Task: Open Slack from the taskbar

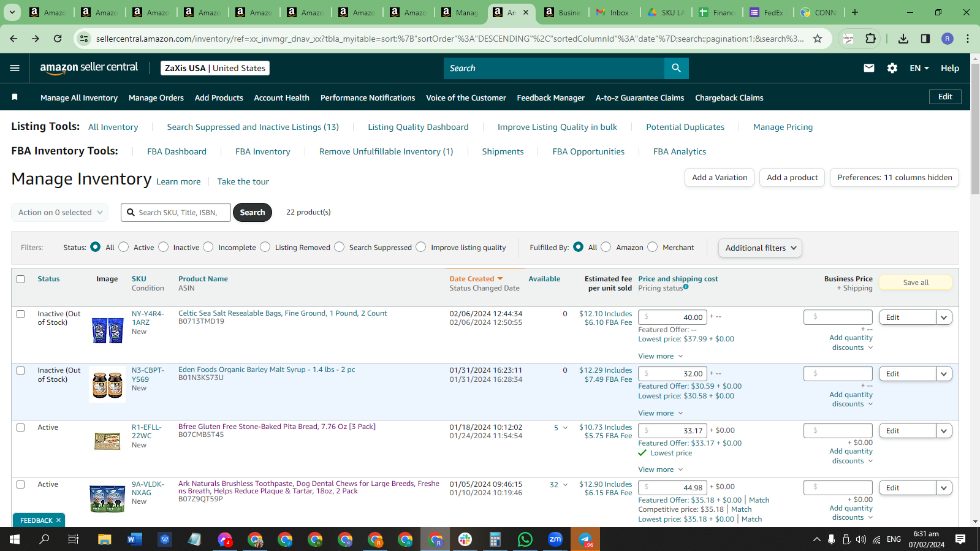Action: coord(465,539)
